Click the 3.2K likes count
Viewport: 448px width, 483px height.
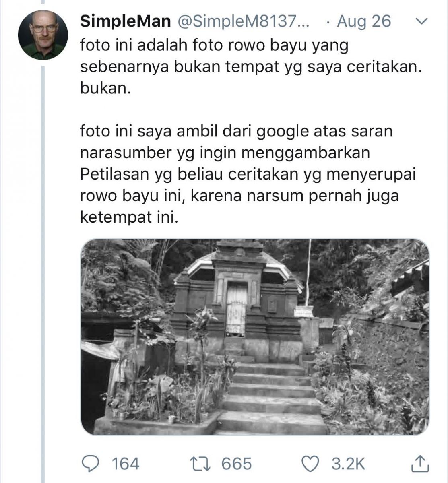click(x=348, y=464)
